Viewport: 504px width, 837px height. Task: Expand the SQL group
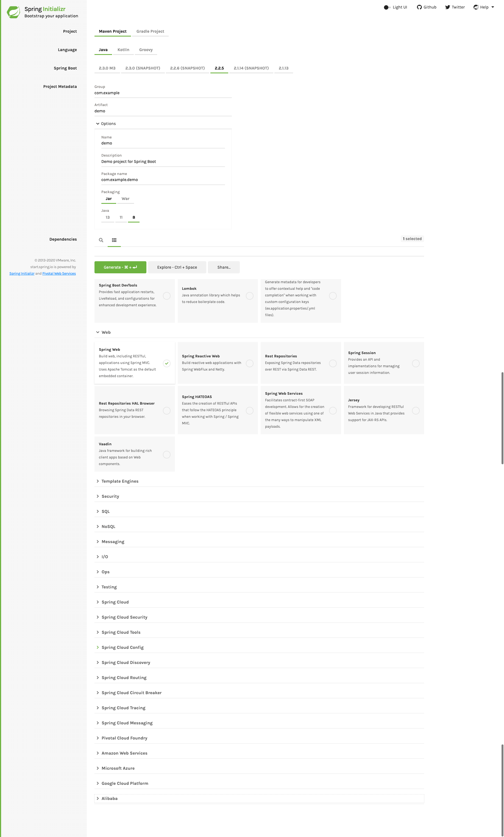pos(259,511)
